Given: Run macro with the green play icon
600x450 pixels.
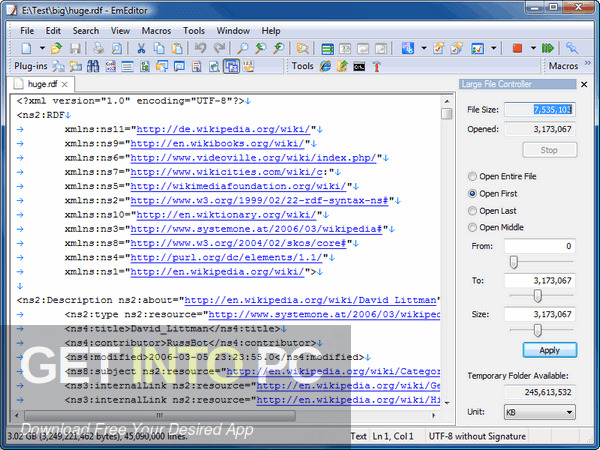Looking at the screenshot, I should [548, 48].
